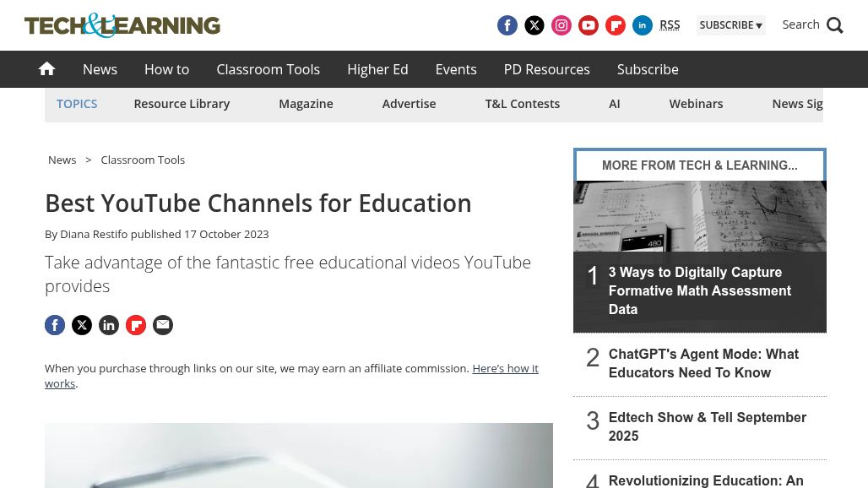Share article on X below the subtitle

[x=82, y=325]
